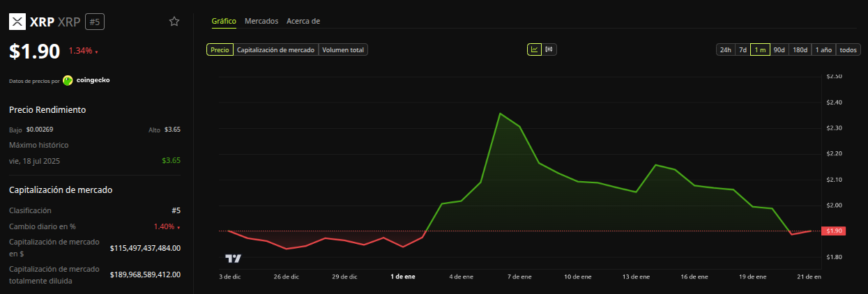Screen dimensions: 868x294
Task: Click the $1.90 main price text
Action: pos(35,52)
